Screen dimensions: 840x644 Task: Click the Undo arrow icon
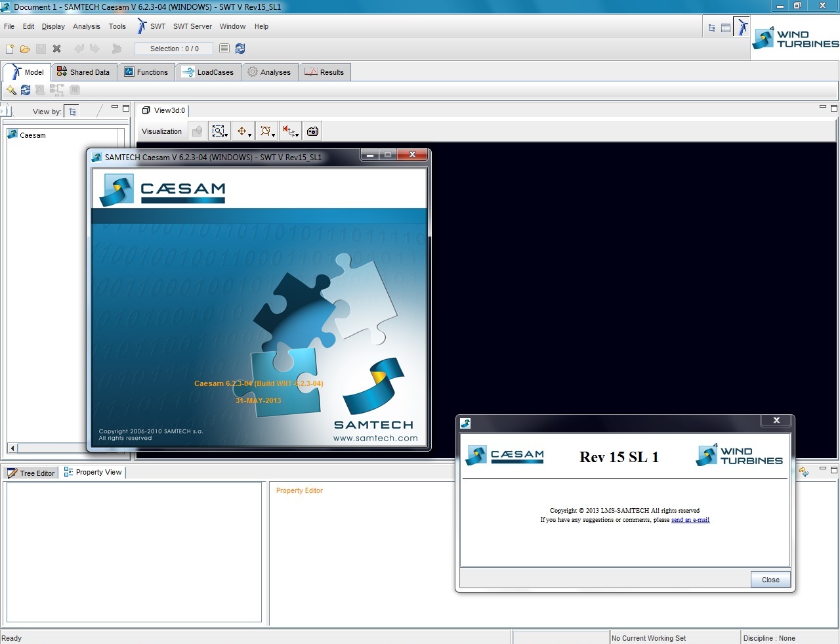(x=79, y=49)
